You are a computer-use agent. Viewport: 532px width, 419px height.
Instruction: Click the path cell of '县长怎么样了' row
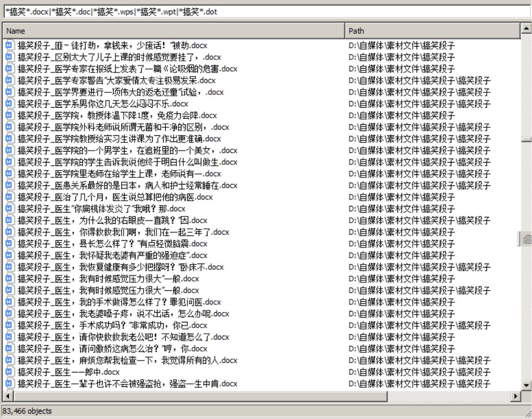[x=402, y=243]
